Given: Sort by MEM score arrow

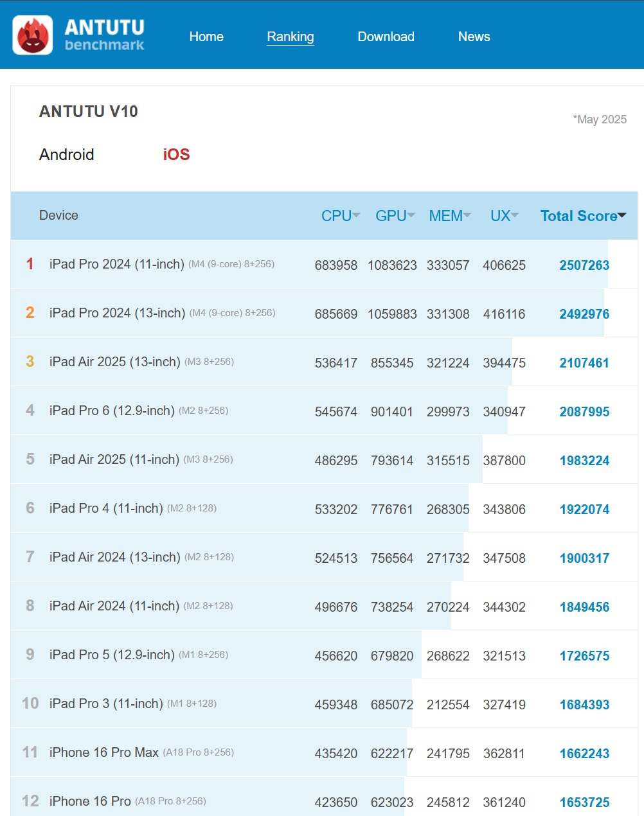Looking at the screenshot, I should (x=467, y=215).
